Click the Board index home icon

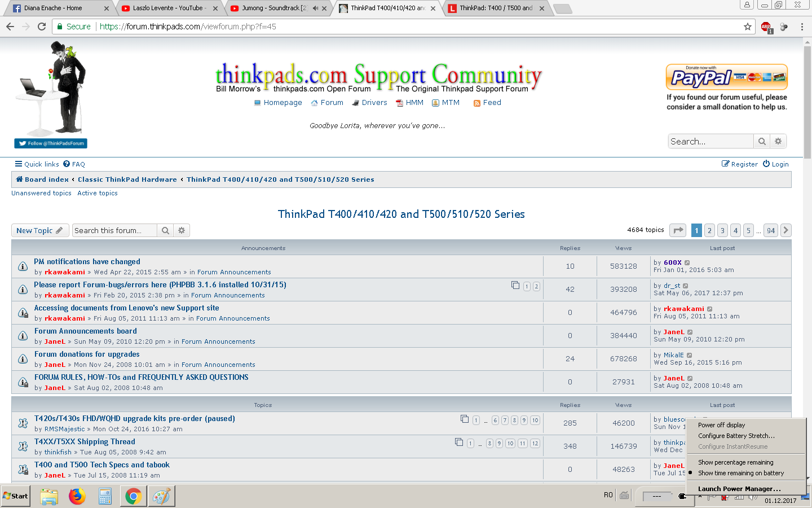[20, 179]
